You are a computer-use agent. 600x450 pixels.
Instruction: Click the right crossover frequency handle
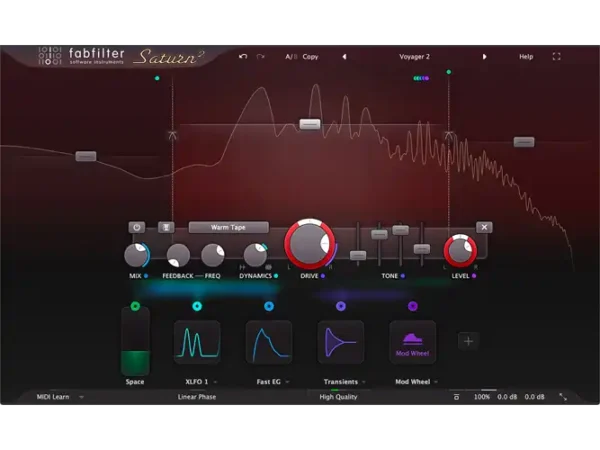[x=449, y=135]
